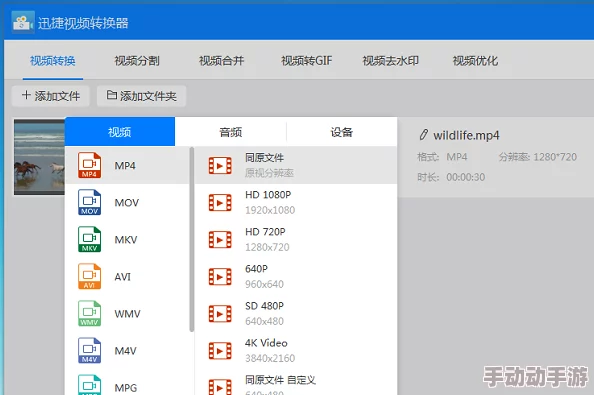Click the AVI format label
594x395 pixels.
click(x=123, y=277)
